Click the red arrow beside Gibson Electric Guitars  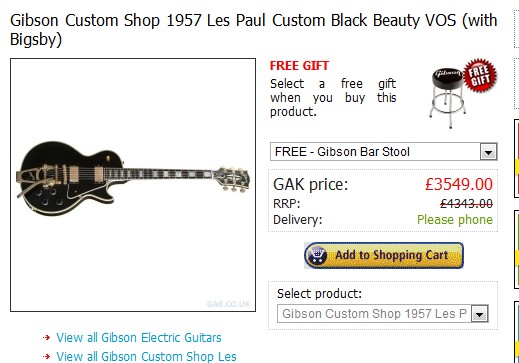46,338
